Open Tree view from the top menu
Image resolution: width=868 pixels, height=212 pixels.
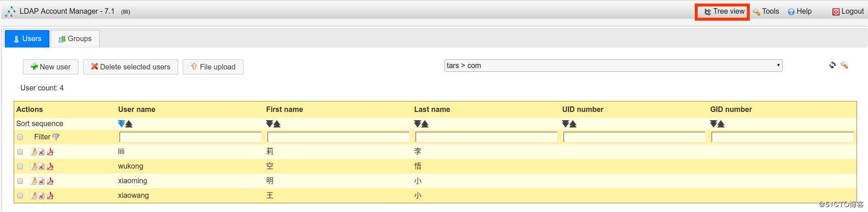click(x=724, y=11)
